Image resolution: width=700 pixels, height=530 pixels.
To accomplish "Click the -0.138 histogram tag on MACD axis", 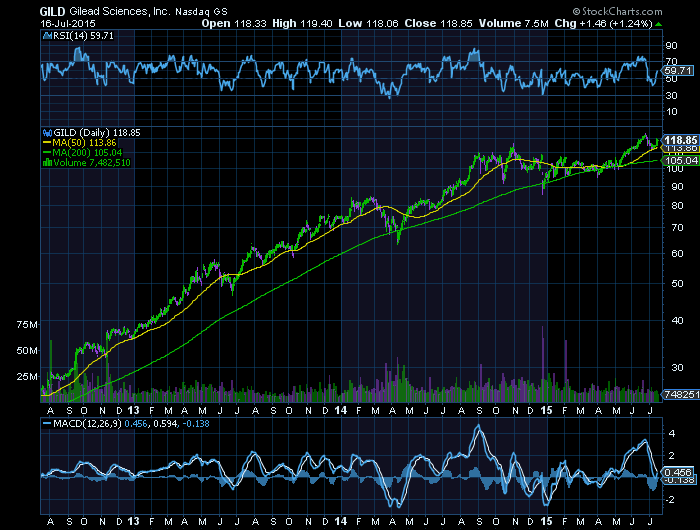I will (679, 480).
